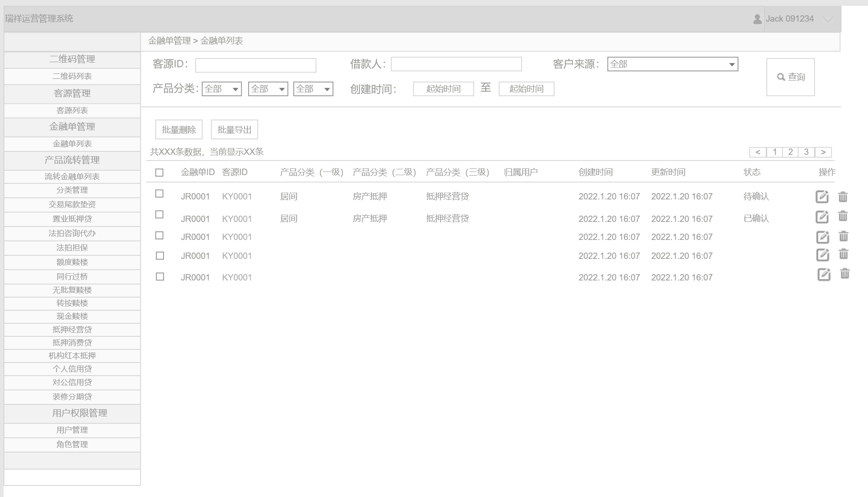
Task: Collapse the 金融单管理 sidebar section
Action: tap(72, 127)
